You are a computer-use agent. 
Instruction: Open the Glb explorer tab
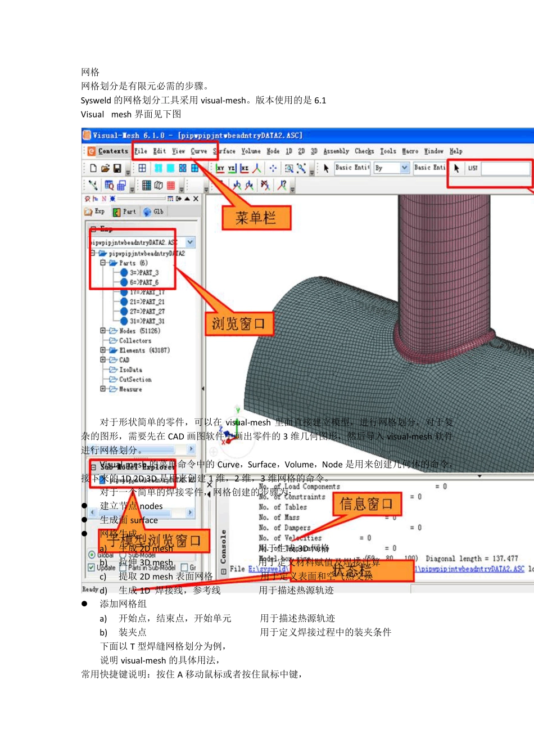pyautogui.click(x=153, y=212)
